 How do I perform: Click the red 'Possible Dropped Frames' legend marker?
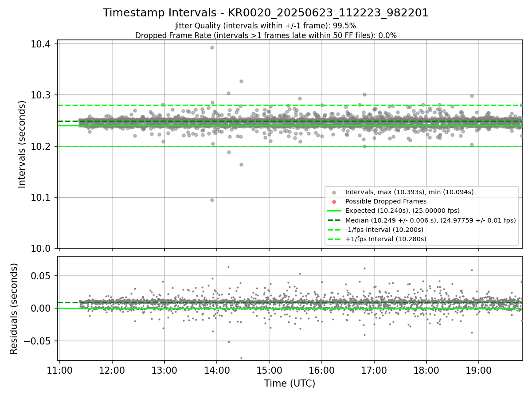(334, 202)
